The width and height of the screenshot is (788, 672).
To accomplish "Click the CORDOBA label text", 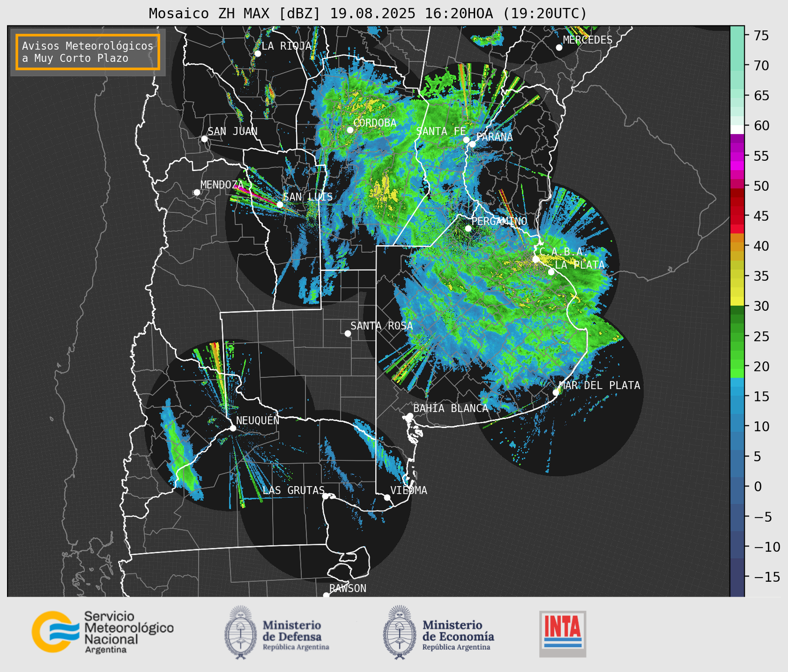I will (x=375, y=123).
